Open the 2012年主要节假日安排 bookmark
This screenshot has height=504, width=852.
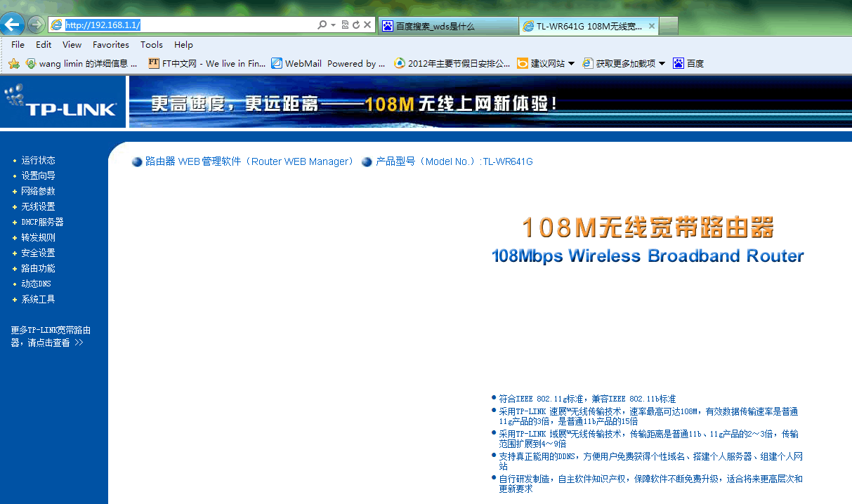tap(452, 63)
